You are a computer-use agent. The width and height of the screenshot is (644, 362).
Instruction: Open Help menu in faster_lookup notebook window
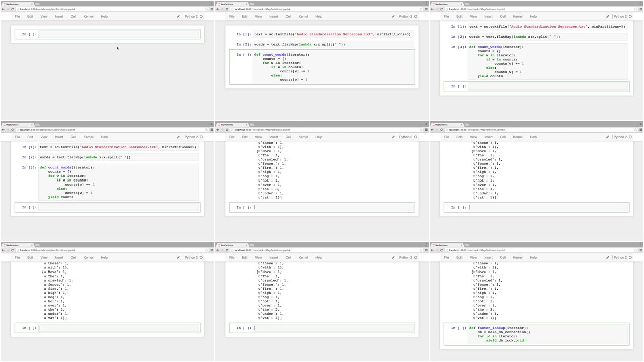tap(533, 257)
